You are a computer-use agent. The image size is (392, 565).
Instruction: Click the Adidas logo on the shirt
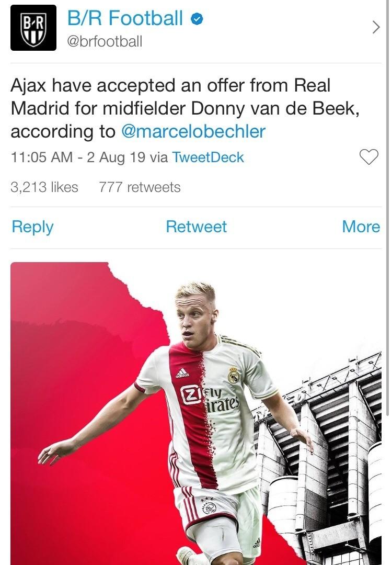tap(182, 373)
